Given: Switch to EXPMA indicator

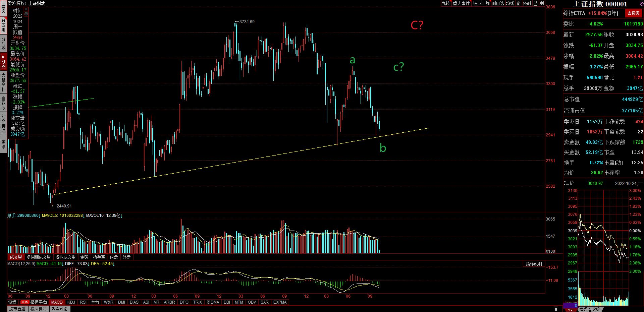Looking at the screenshot, I should [280, 302].
